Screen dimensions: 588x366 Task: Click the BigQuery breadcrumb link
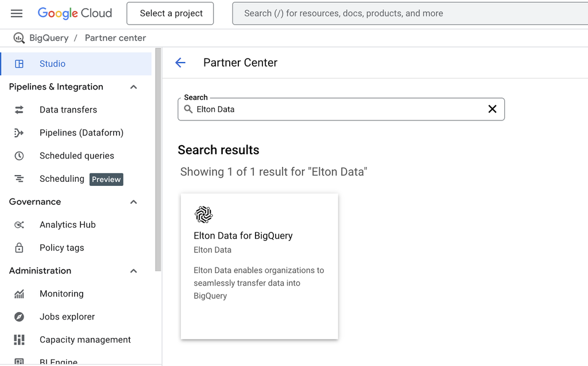tap(48, 38)
